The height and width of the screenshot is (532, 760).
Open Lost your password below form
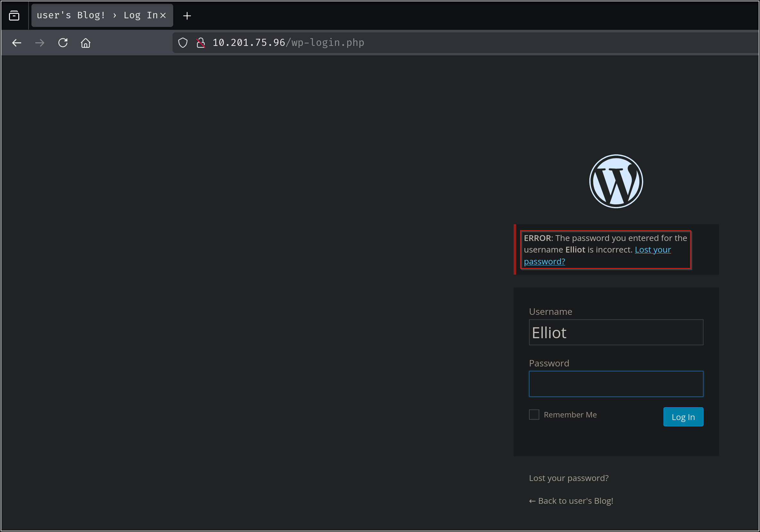pyautogui.click(x=568, y=478)
